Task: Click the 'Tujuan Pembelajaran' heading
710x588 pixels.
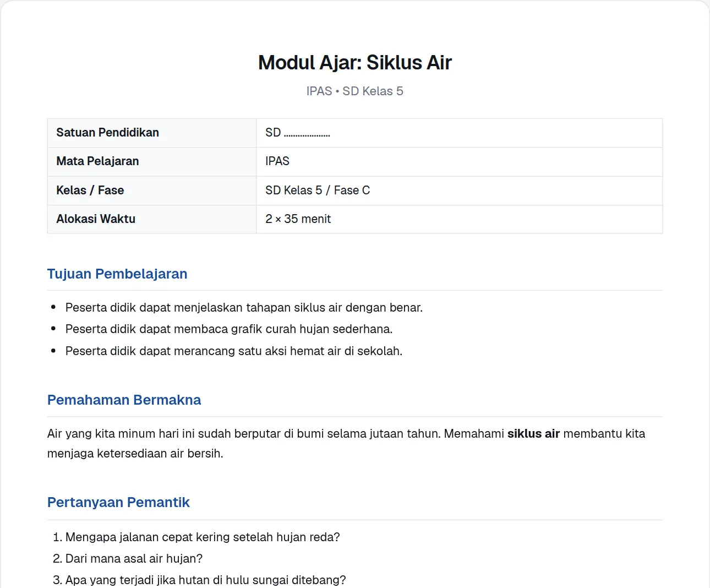Action: (x=117, y=274)
